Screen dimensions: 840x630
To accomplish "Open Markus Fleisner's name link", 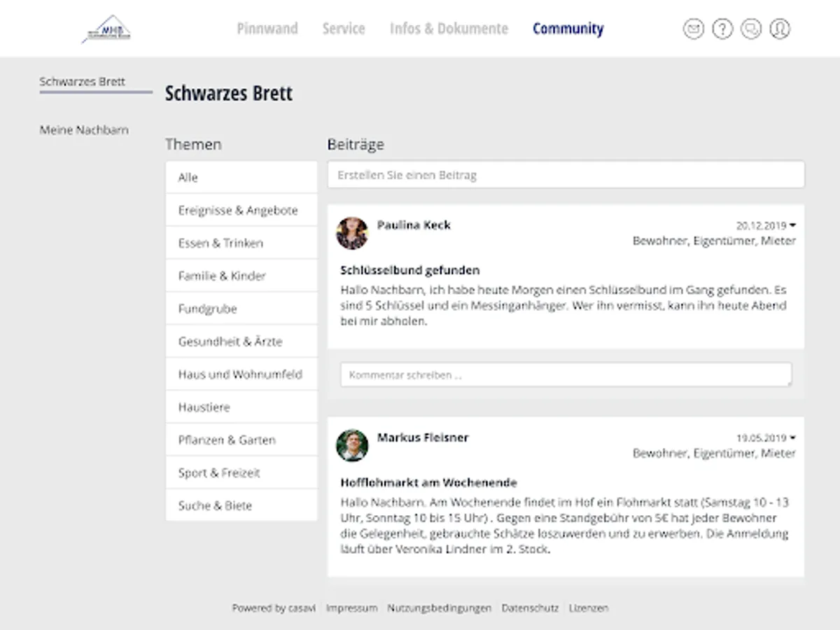I will [x=423, y=437].
